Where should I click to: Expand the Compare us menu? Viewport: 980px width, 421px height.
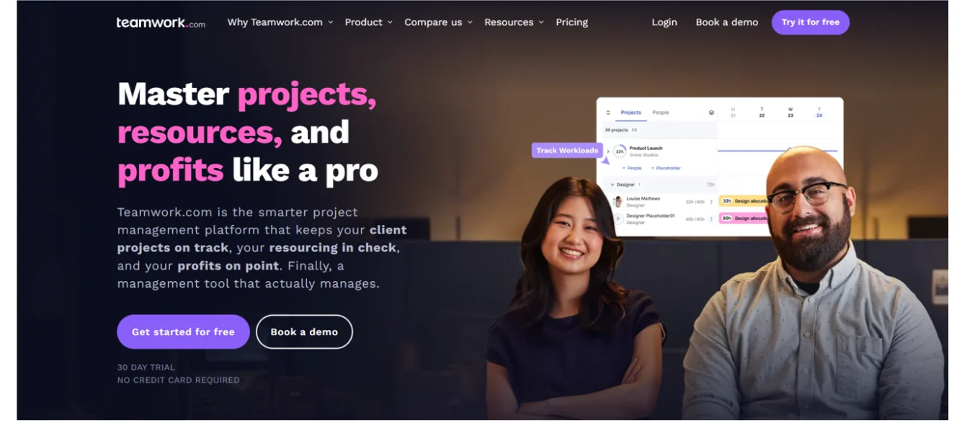click(438, 22)
